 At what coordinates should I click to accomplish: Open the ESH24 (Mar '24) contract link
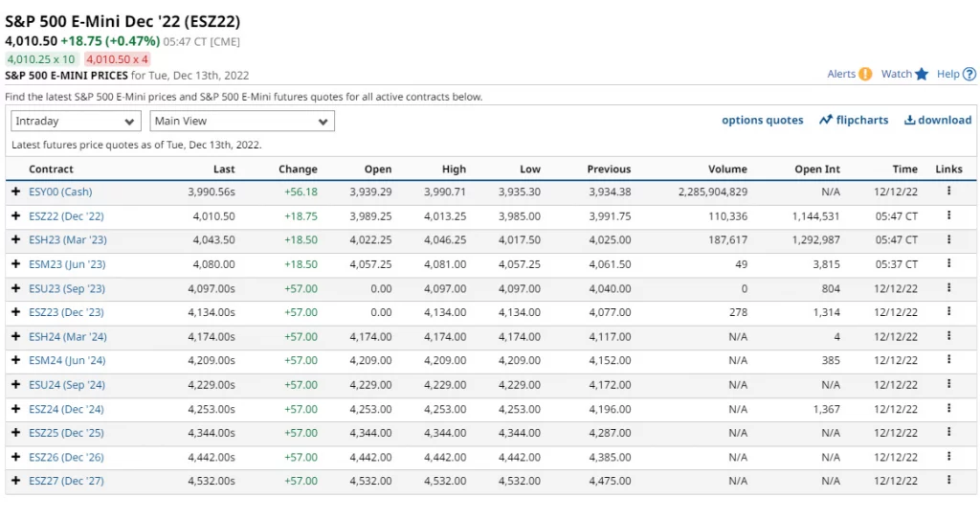[68, 337]
